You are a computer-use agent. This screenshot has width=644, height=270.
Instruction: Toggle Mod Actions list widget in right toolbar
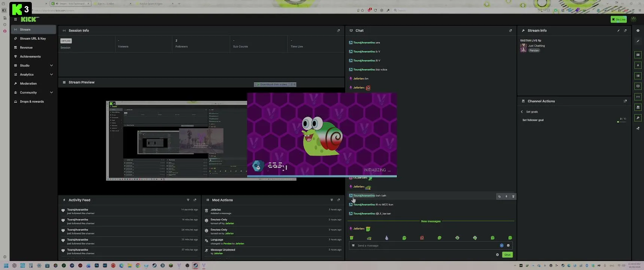pos(638,76)
